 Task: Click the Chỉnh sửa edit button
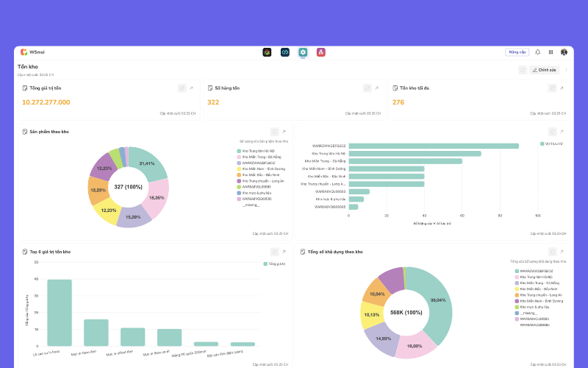(x=544, y=70)
